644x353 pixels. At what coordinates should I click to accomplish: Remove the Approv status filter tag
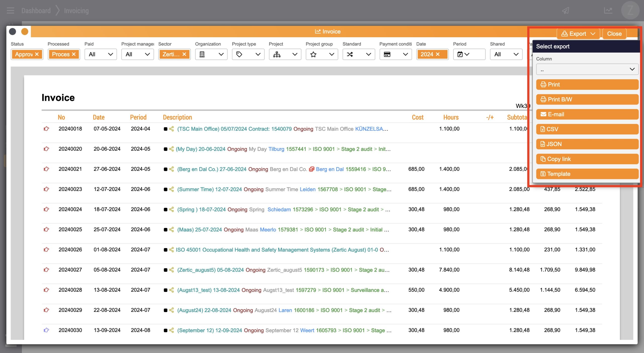pyautogui.click(x=37, y=54)
